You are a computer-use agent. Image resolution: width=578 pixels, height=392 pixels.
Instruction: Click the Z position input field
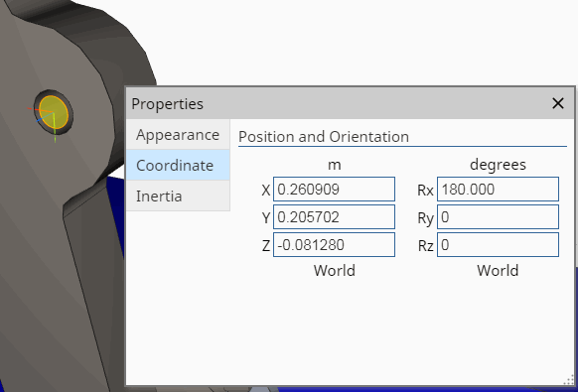(x=334, y=244)
